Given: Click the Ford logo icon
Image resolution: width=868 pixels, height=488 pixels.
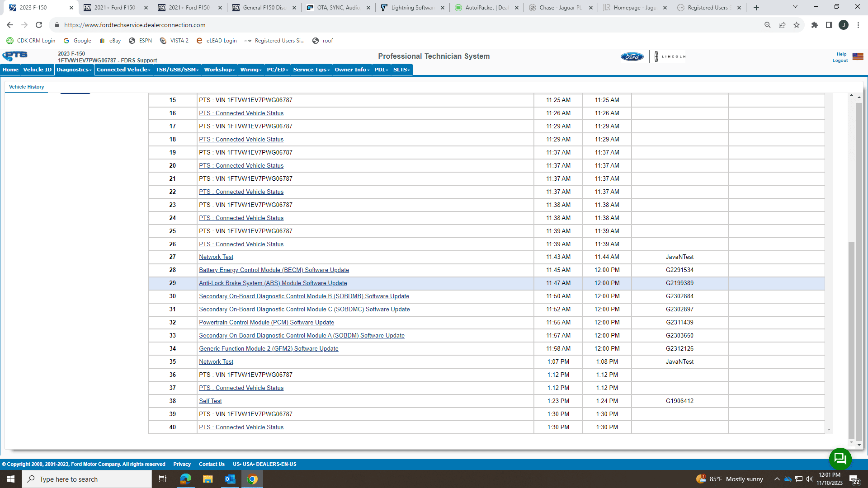Looking at the screenshot, I should pyautogui.click(x=632, y=56).
